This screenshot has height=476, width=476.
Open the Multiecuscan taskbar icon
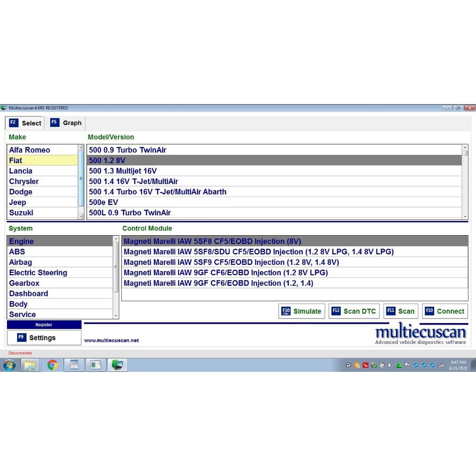pos(117,365)
